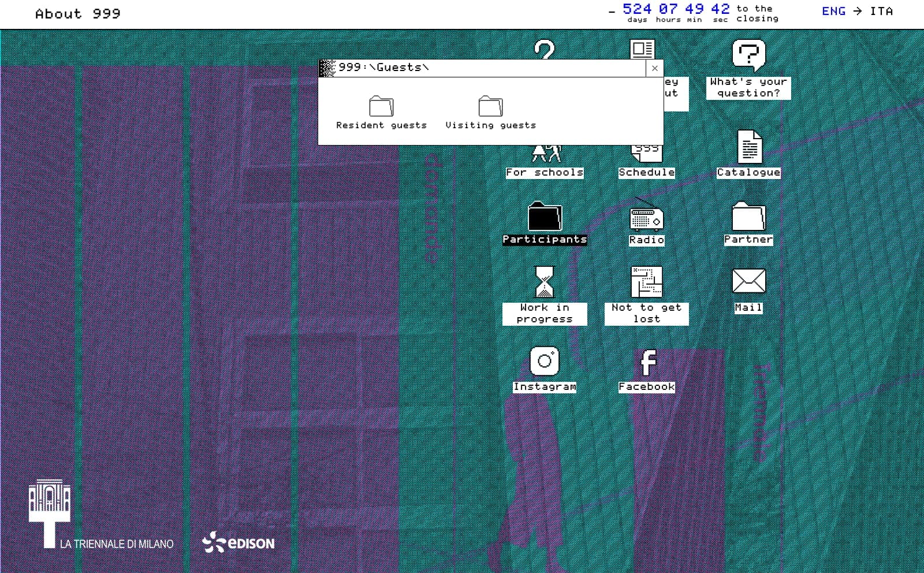Click the days countdown number 524
This screenshot has width=924, height=573.
click(x=637, y=9)
